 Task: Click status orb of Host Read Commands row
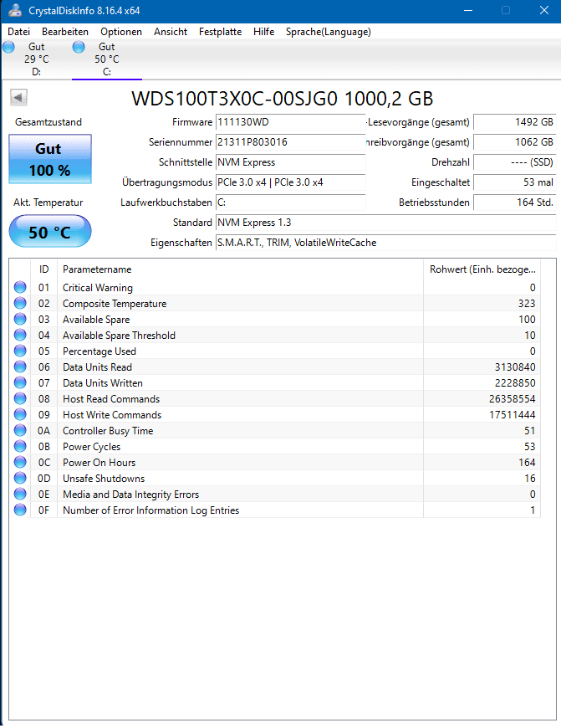click(x=20, y=398)
